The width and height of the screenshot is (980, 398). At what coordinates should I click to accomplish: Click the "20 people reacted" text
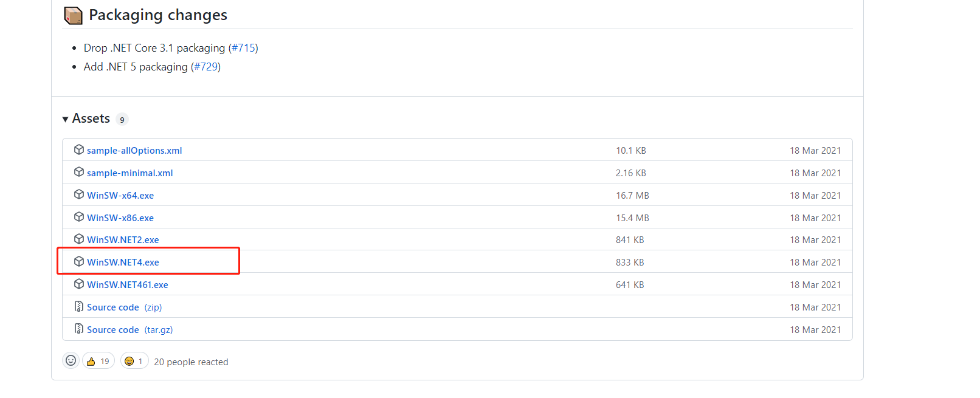[191, 362]
